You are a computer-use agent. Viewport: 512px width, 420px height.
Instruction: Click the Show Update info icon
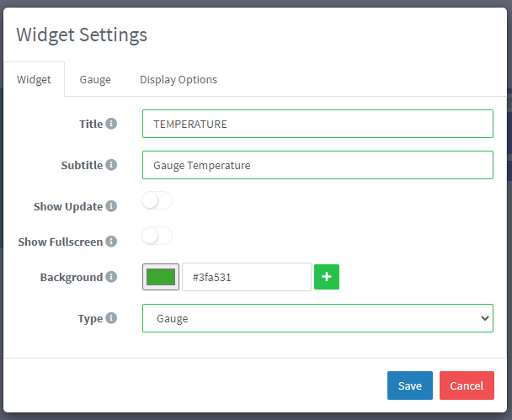pyautogui.click(x=111, y=206)
